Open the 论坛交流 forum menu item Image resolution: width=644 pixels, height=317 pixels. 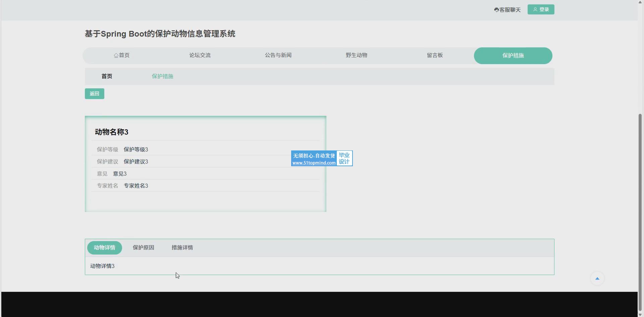[x=200, y=55]
